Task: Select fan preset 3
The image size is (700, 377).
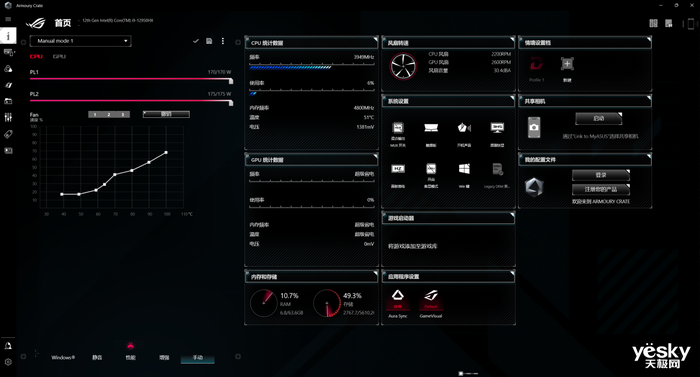Action: (x=123, y=115)
